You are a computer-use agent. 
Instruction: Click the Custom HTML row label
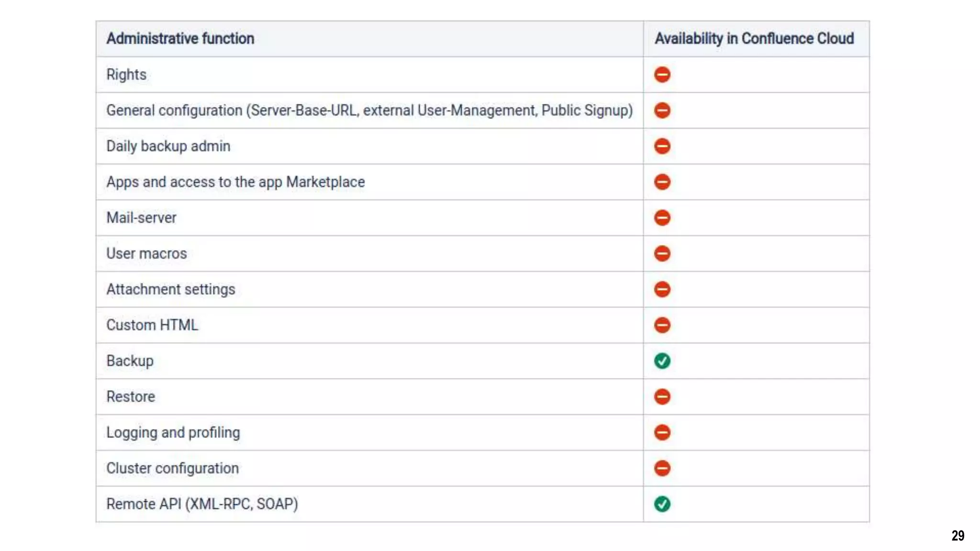(x=152, y=325)
